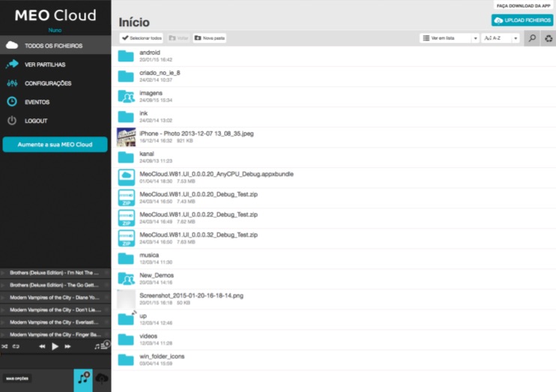Image resolution: width=556 pixels, height=392 pixels.
Task: Select track Modern Vampires - Everlasti...
Action: click(55, 322)
